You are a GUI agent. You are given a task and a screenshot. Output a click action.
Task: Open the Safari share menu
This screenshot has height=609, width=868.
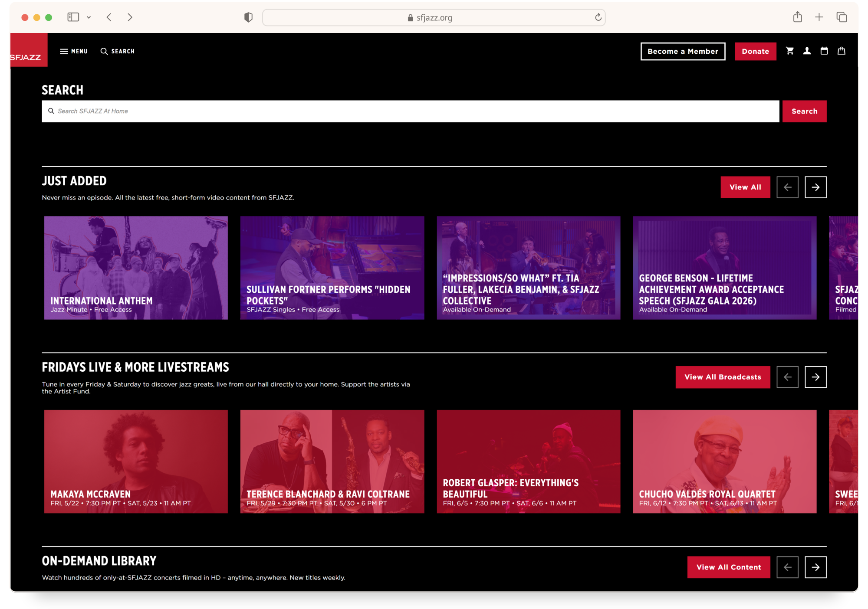(797, 17)
